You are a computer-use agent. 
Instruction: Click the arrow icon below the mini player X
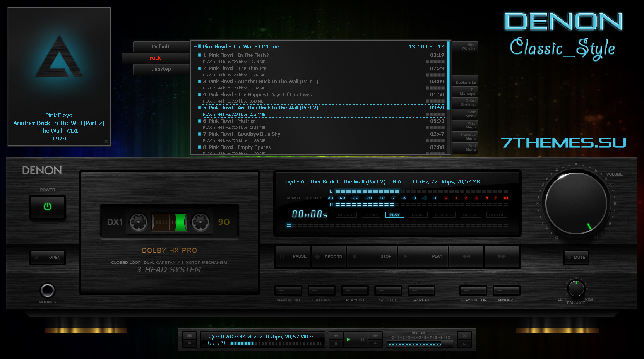pos(465,344)
